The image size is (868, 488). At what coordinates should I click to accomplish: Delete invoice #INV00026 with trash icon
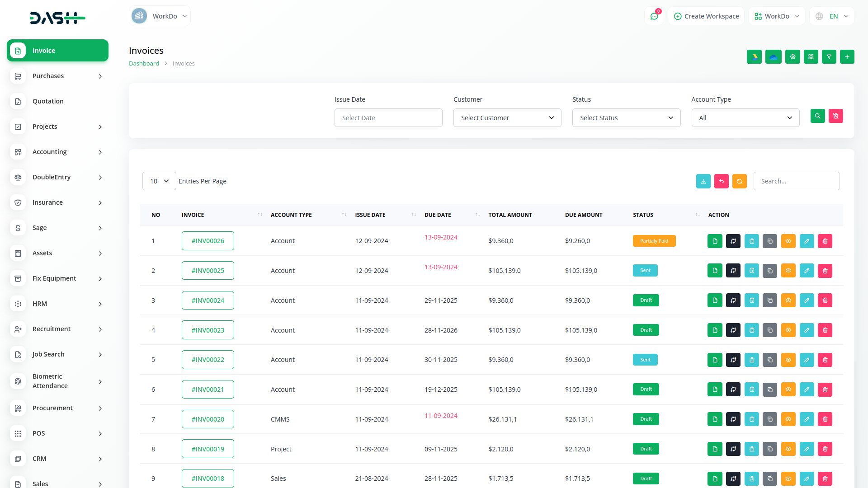click(x=825, y=241)
